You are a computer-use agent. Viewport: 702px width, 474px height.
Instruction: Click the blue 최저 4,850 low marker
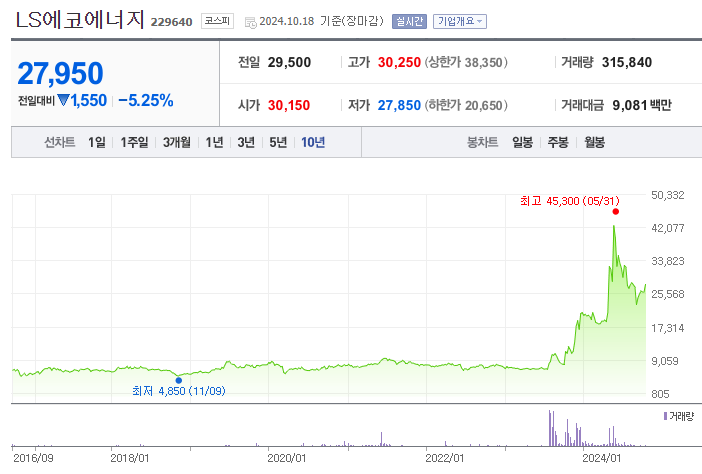tap(179, 380)
